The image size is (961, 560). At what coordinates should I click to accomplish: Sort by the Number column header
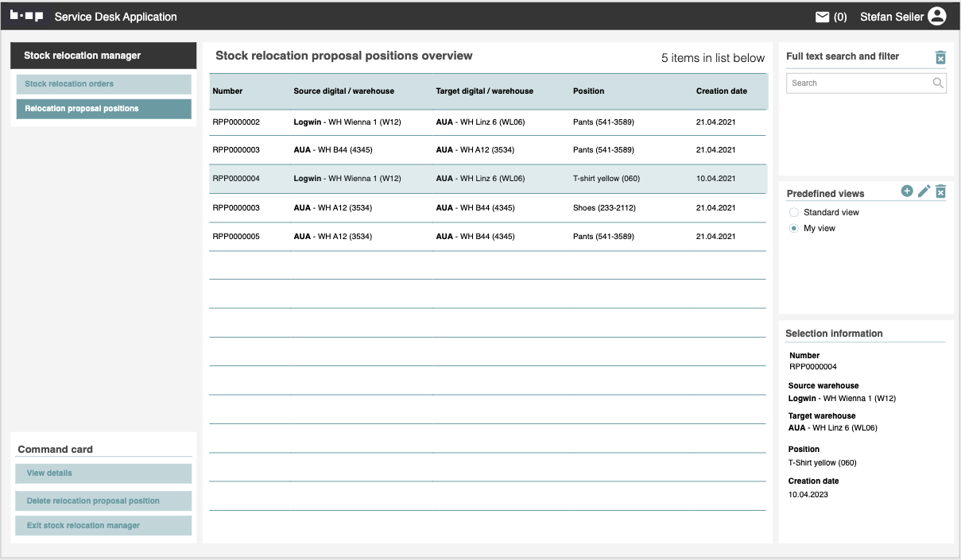click(227, 91)
